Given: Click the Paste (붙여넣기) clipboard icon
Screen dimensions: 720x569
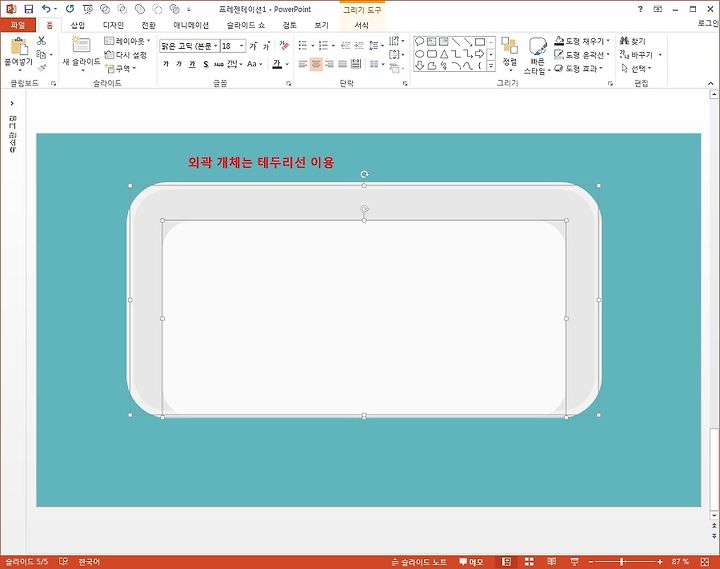Looking at the screenshot, I should [x=19, y=46].
